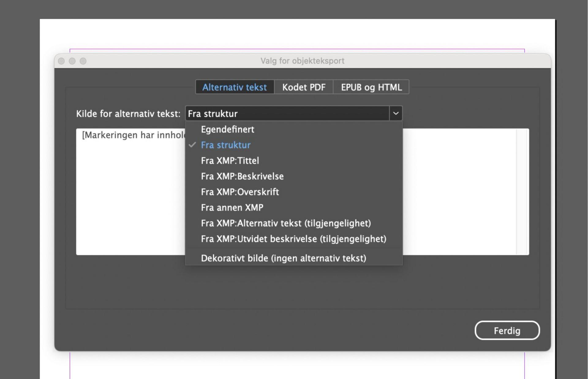The height and width of the screenshot is (379, 588).
Task: Select Fra XMP:Utvidet beskrivelse (tilgjengelighet)
Action: pyautogui.click(x=293, y=239)
